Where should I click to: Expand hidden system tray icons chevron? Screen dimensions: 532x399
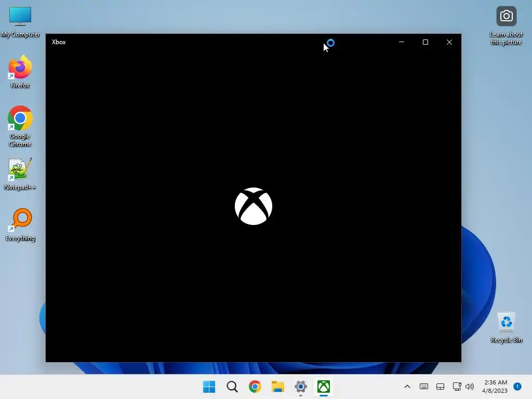click(407, 387)
